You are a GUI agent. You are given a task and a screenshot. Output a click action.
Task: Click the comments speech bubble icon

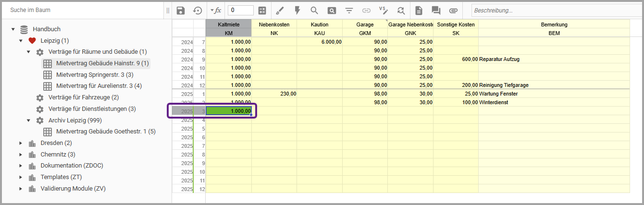click(x=436, y=10)
